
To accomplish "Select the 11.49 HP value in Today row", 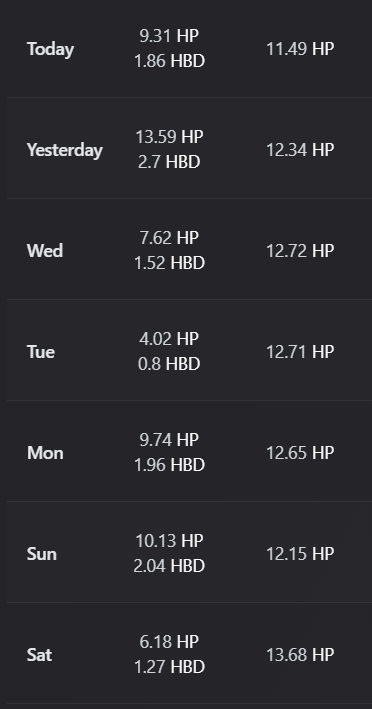I will point(300,49).
